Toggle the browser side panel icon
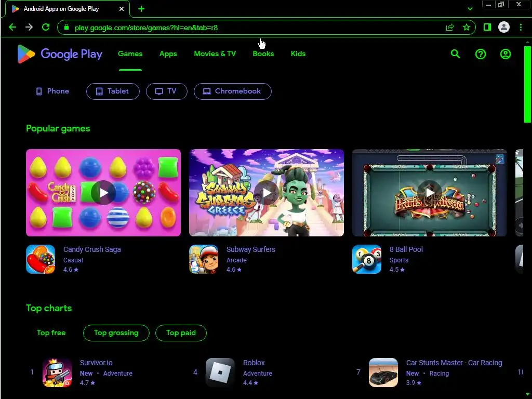This screenshot has width=532, height=399. (x=487, y=27)
